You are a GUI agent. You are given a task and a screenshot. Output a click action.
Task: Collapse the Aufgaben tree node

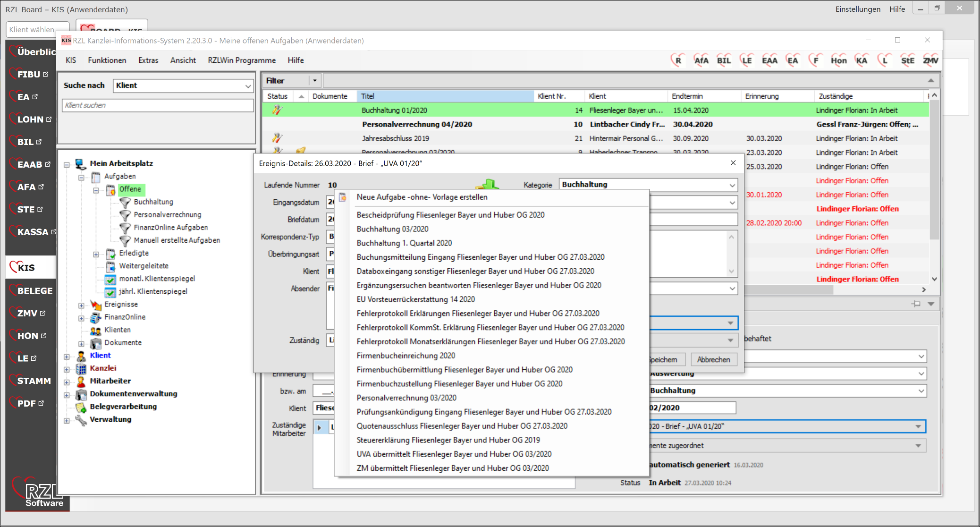click(x=81, y=177)
